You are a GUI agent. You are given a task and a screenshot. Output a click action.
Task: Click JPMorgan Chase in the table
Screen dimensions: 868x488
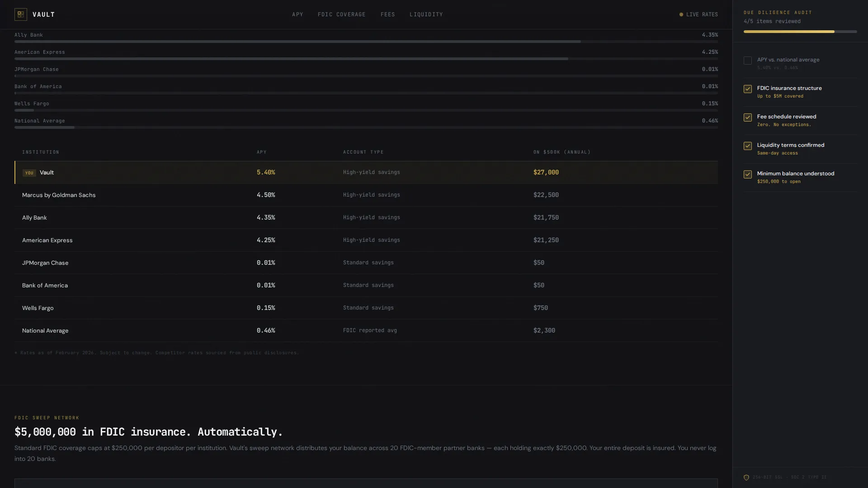[x=45, y=263]
